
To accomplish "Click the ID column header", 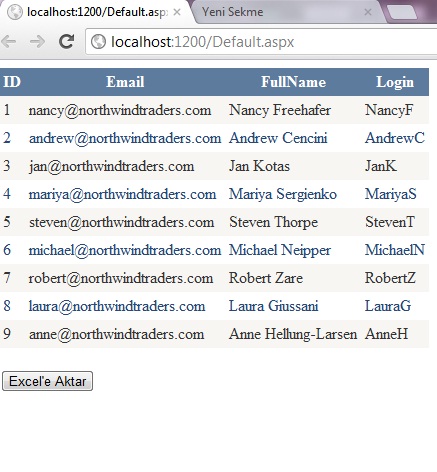I will [12, 82].
